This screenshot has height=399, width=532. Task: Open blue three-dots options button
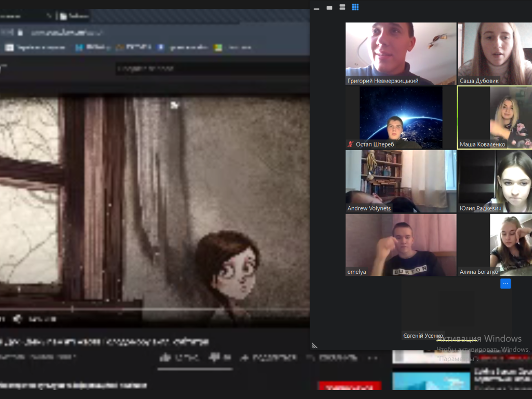[506, 284]
